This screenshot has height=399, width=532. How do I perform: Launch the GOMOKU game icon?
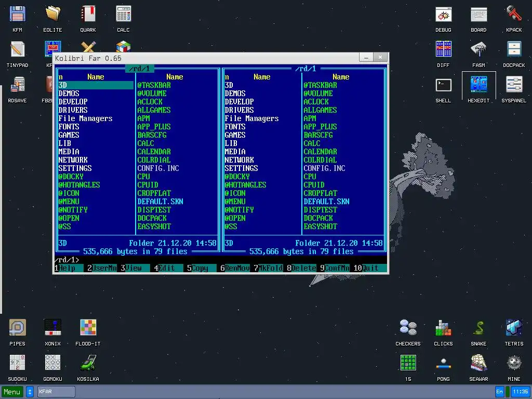point(52,368)
